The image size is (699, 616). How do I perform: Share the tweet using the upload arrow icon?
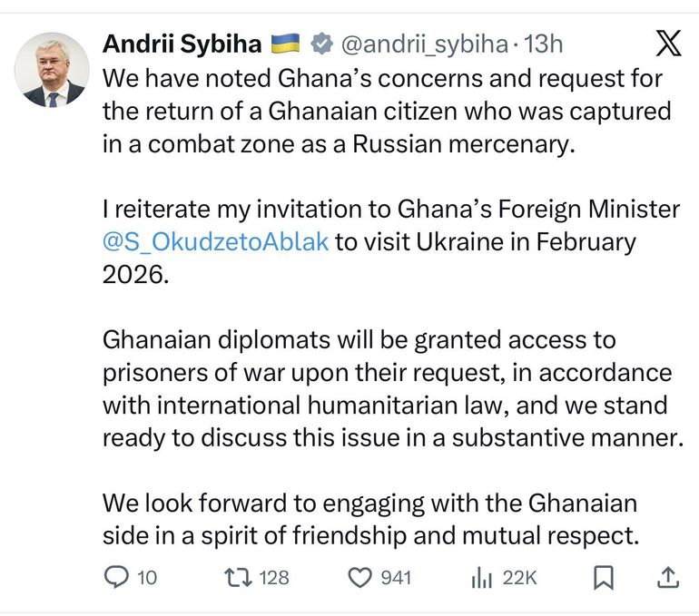point(667,577)
